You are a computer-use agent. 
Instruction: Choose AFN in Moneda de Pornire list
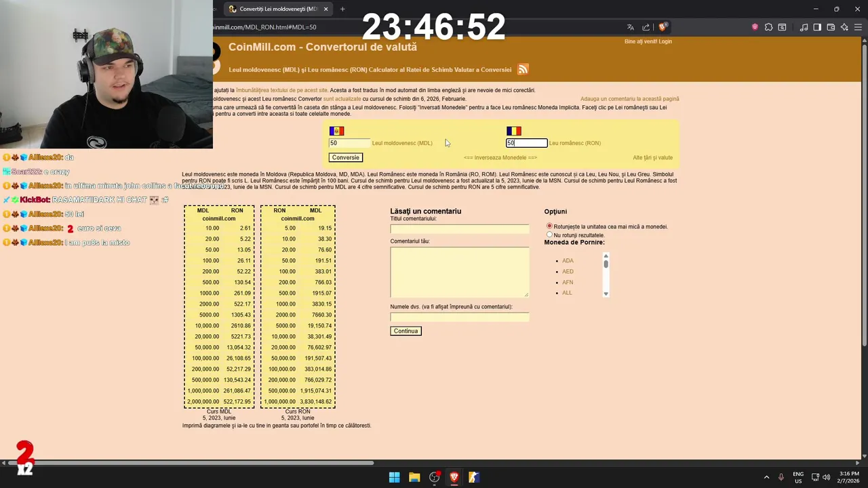point(568,282)
